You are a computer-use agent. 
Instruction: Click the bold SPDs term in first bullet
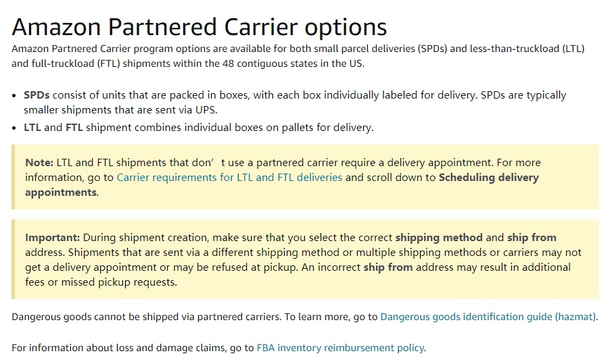[x=37, y=95]
